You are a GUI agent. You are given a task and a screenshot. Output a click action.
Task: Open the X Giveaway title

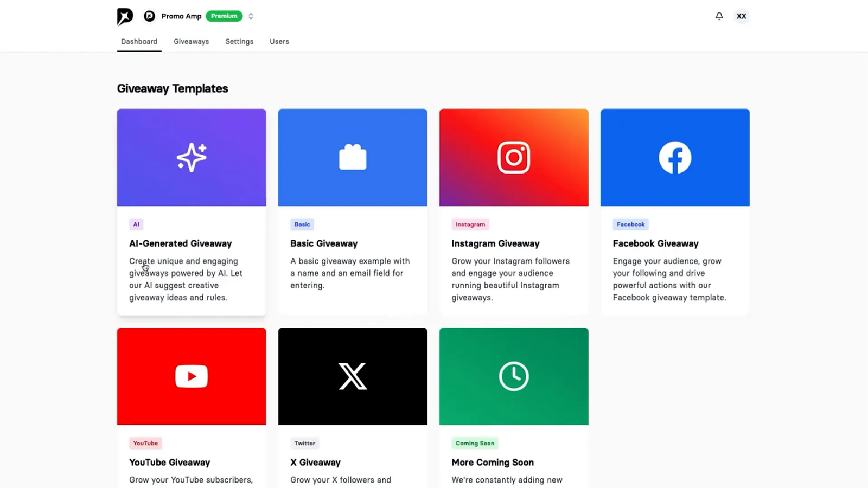(315, 463)
